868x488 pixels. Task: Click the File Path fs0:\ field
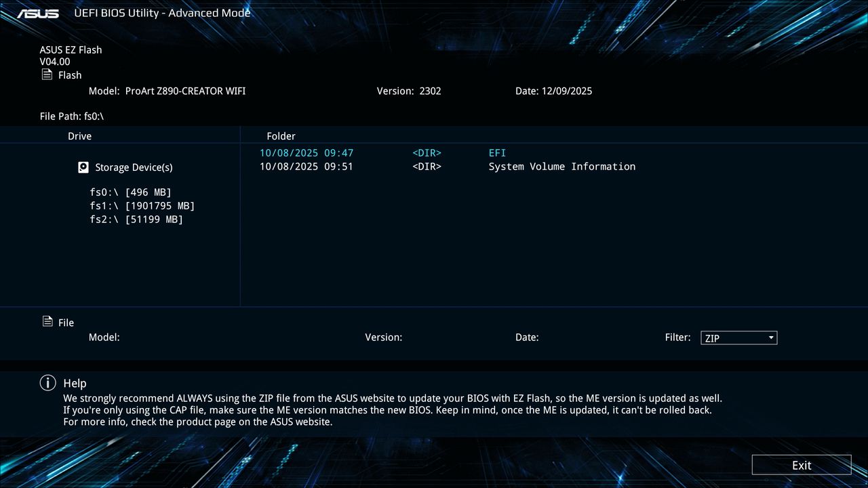pyautogui.click(x=71, y=116)
